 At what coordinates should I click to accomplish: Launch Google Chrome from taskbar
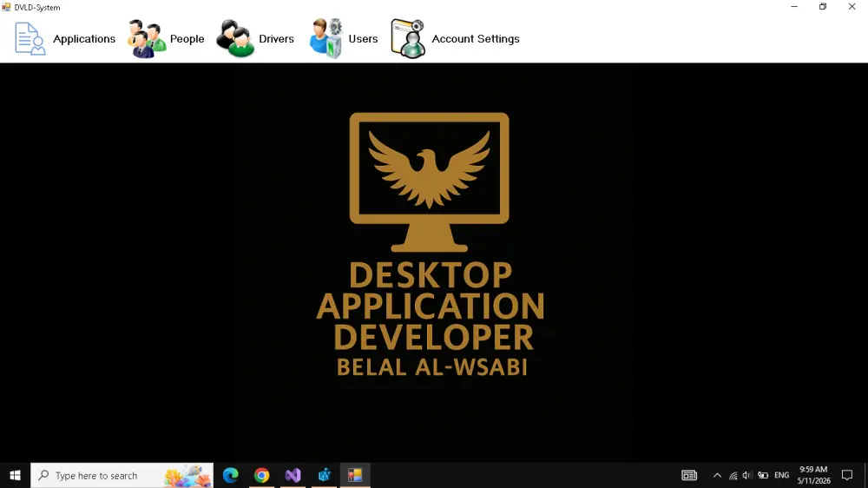coord(262,475)
